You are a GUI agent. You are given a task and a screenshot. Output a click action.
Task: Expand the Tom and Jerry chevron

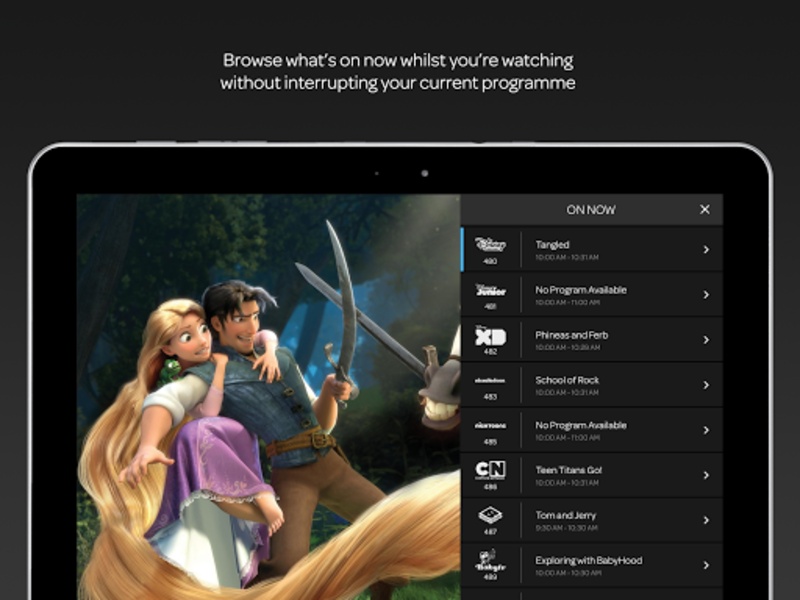click(x=706, y=520)
